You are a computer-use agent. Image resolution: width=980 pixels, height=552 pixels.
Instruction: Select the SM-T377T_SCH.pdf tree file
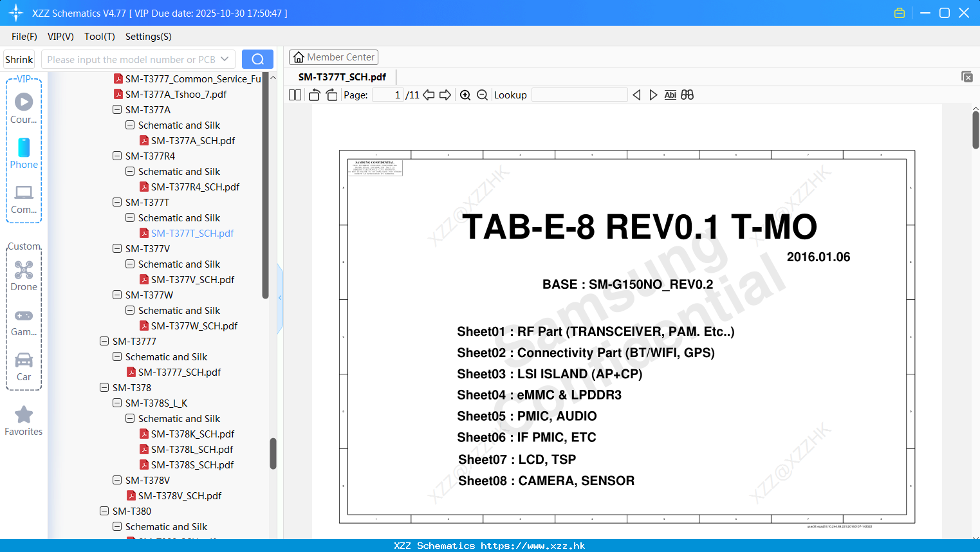point(192,233)
